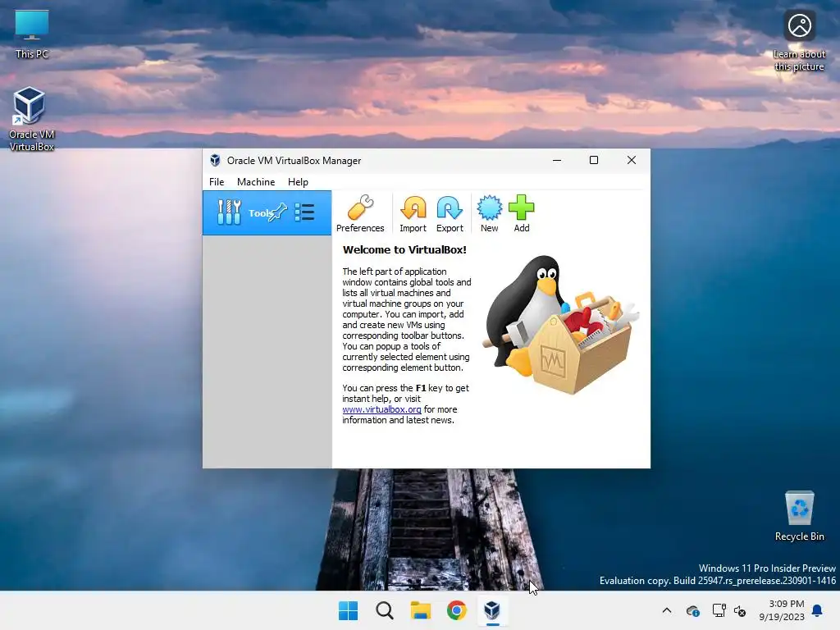The image size is (840, 630).
Task: Click the VirtualBox taskbar icon
Action: (492, 610)
